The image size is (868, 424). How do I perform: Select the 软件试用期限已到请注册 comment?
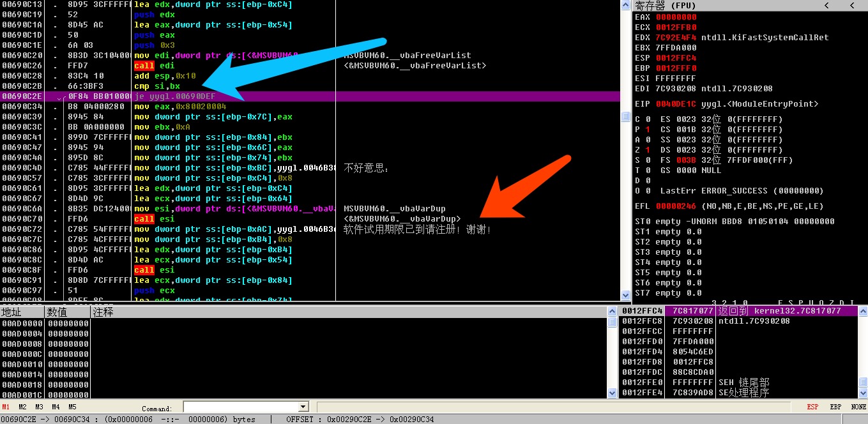418,229
